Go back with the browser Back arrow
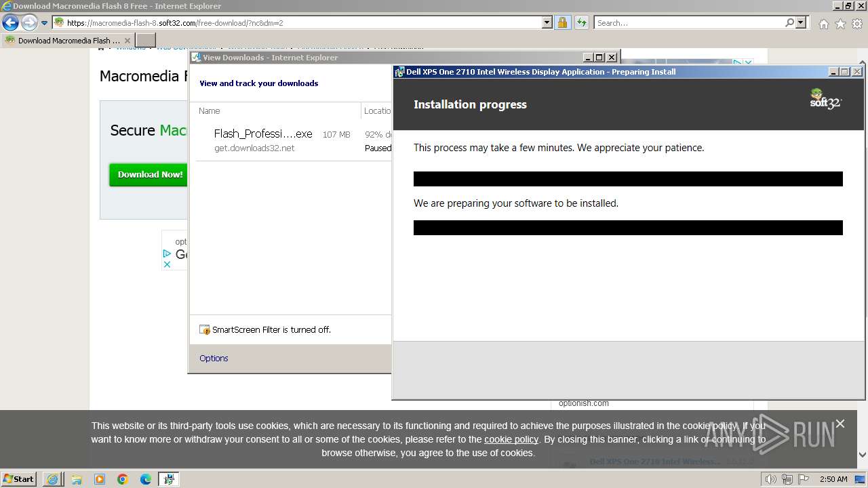Screen dimensions: 868x488 pyautogui.click(x=10, y=23)
